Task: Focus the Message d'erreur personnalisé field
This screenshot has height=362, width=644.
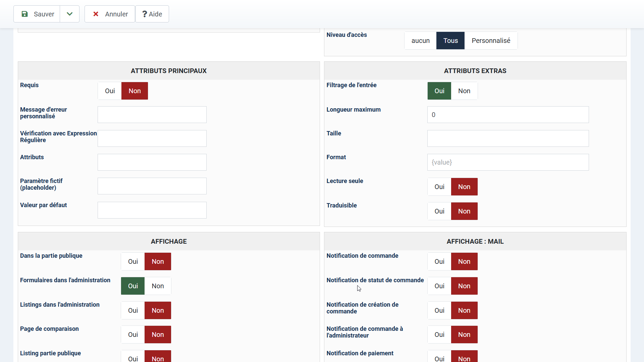Action: click(x=152, y=115)
